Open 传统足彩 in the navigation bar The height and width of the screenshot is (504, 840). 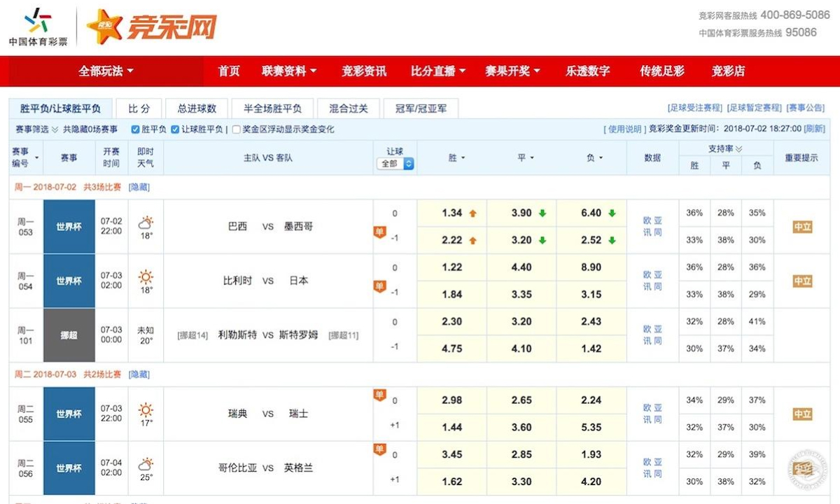point(661,71)
